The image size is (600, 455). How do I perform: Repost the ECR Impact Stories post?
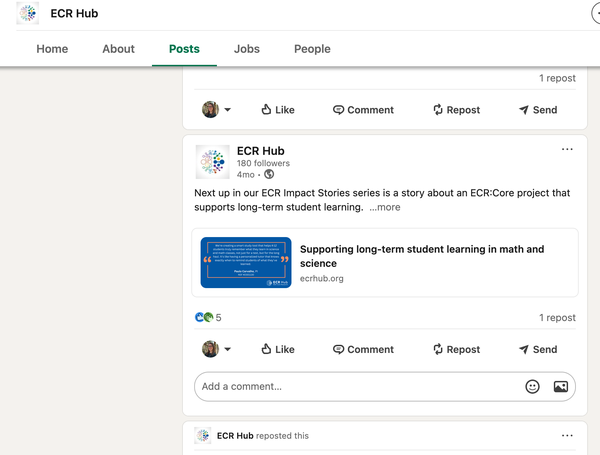pos(456,349)
